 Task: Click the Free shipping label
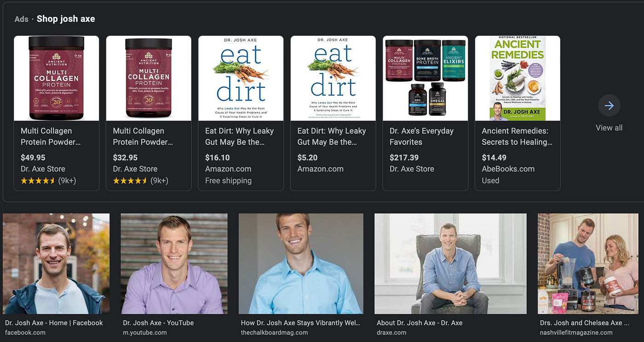228,181
